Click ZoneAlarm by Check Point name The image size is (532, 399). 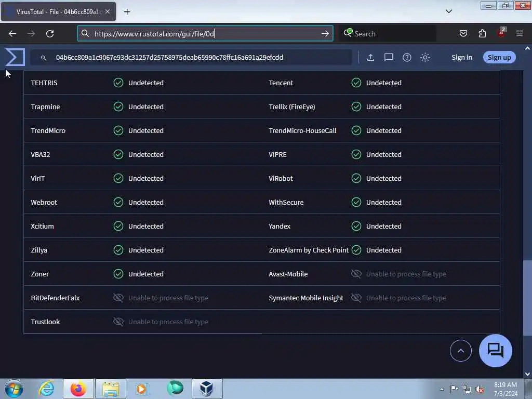[309, 250]
